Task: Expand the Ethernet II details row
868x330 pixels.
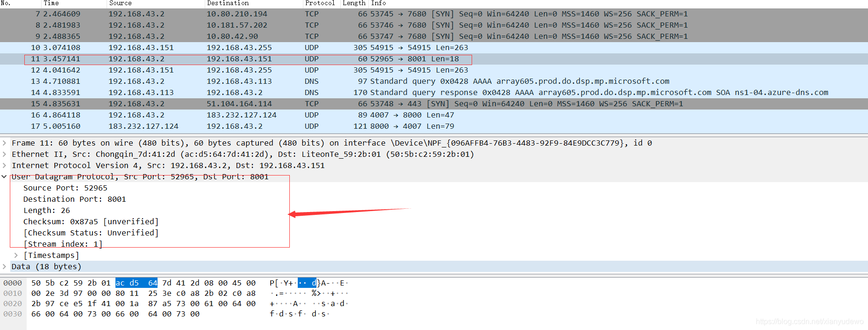Action: 4,154
